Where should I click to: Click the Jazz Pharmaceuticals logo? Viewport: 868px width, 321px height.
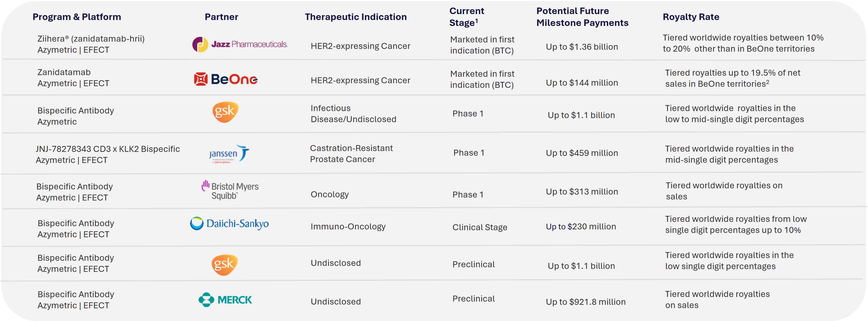point(240,44)
